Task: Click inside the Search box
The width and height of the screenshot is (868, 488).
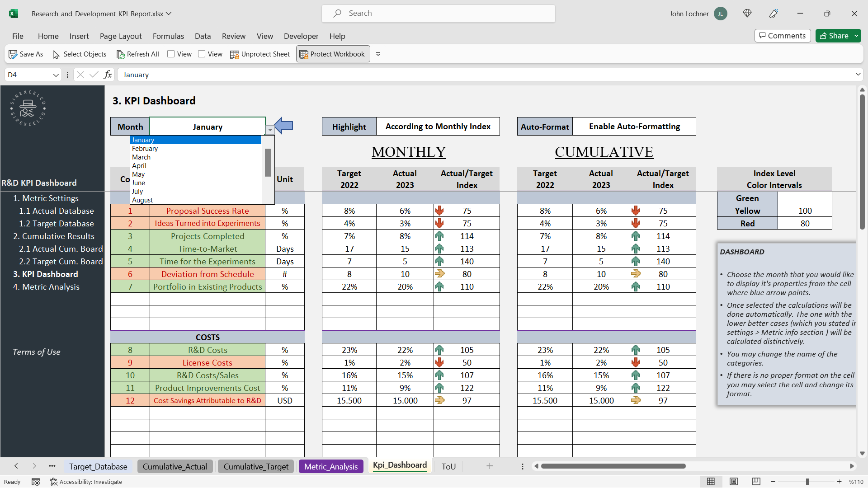Action: coord(439,13)
